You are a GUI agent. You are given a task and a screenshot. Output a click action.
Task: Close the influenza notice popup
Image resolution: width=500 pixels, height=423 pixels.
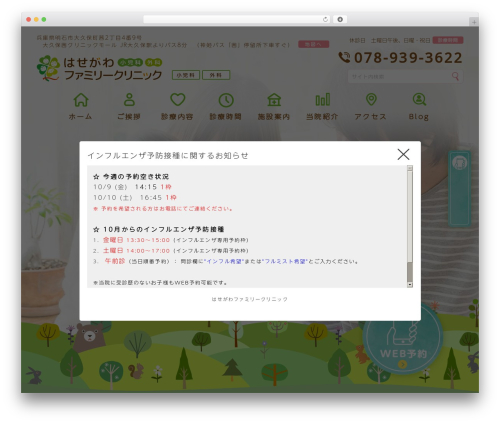click(x=403, y=154)
